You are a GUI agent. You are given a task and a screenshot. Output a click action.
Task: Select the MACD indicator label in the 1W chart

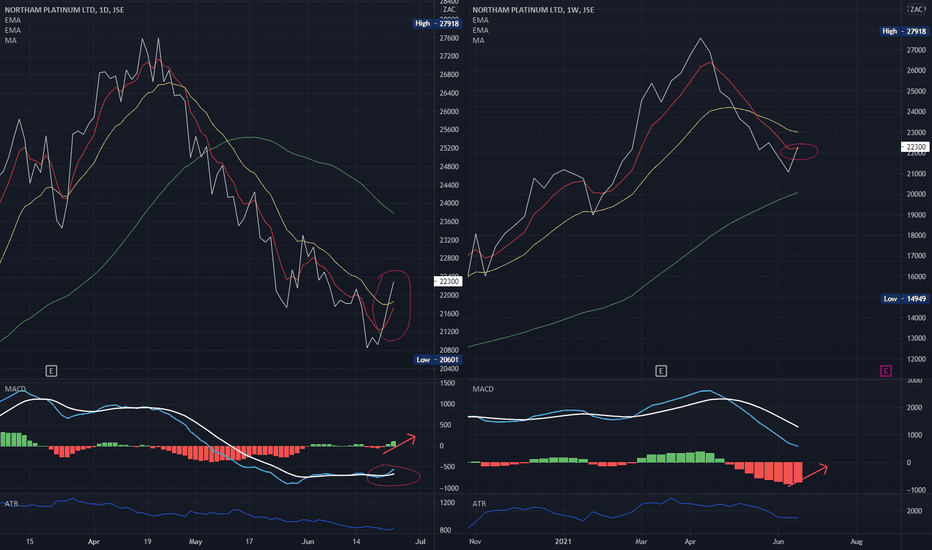[483, 389]
